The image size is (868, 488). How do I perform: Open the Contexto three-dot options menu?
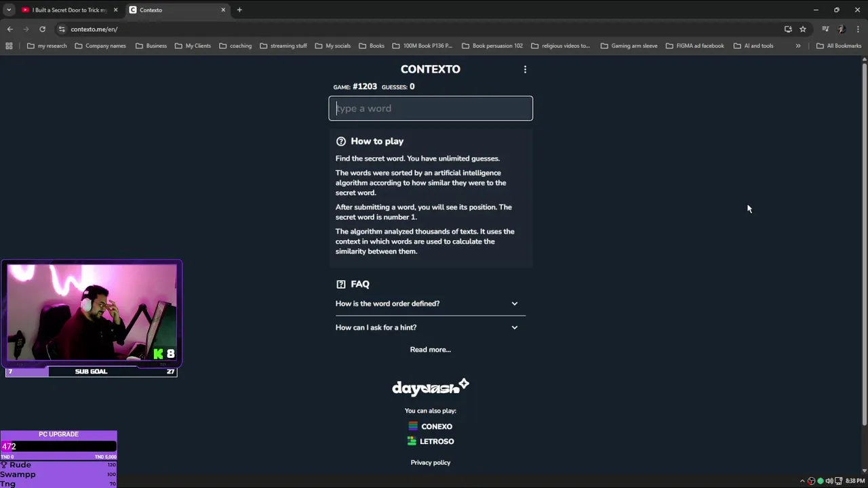click(x=525, y=69)
